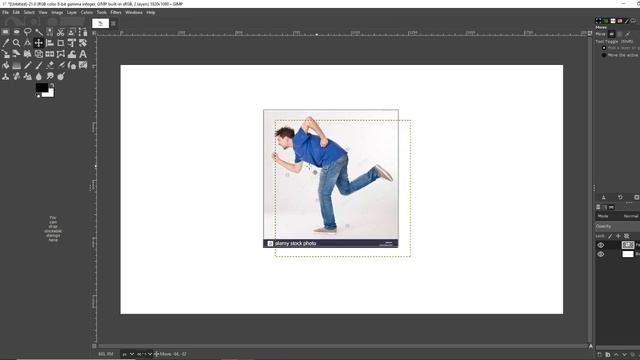Screen dimensions: 640x360
Task: Set Move mode to path
Action: (627, 34)
